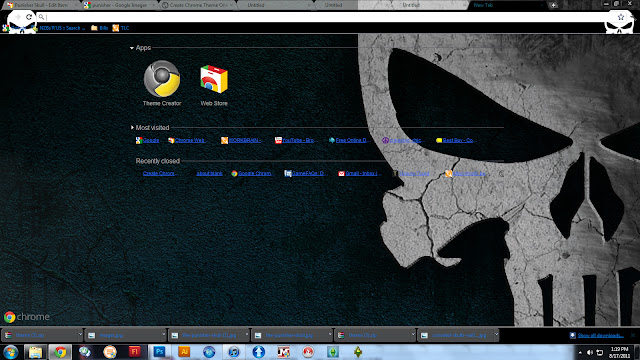
Task: Open a new tab with plus button
Action: click(553, 5)
